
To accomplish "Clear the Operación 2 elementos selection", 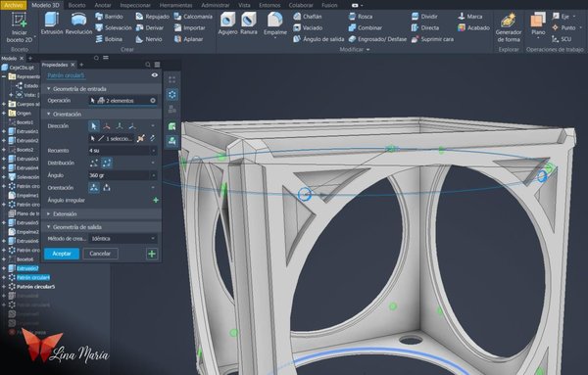I will coord(153,101).
